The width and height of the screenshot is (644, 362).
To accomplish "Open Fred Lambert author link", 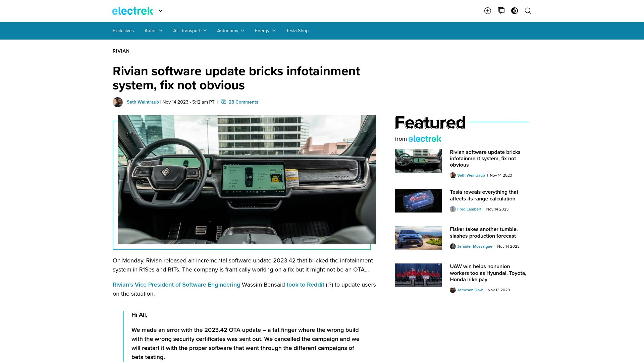I will [x=469, y=209].
